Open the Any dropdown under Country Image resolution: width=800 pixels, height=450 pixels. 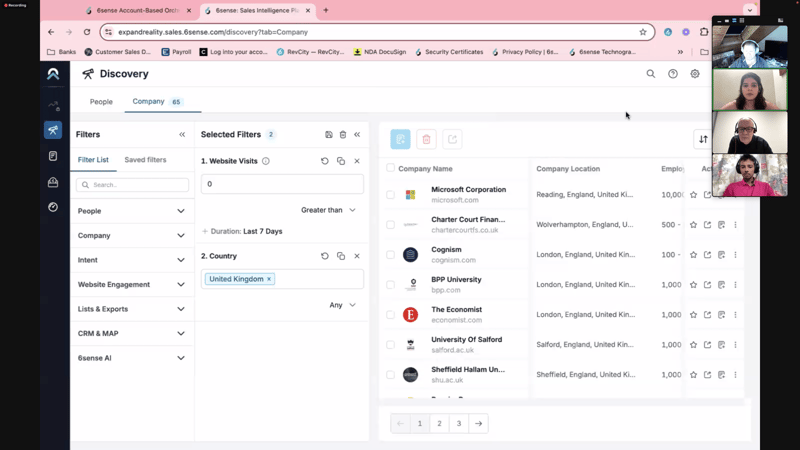click(342, 305)
